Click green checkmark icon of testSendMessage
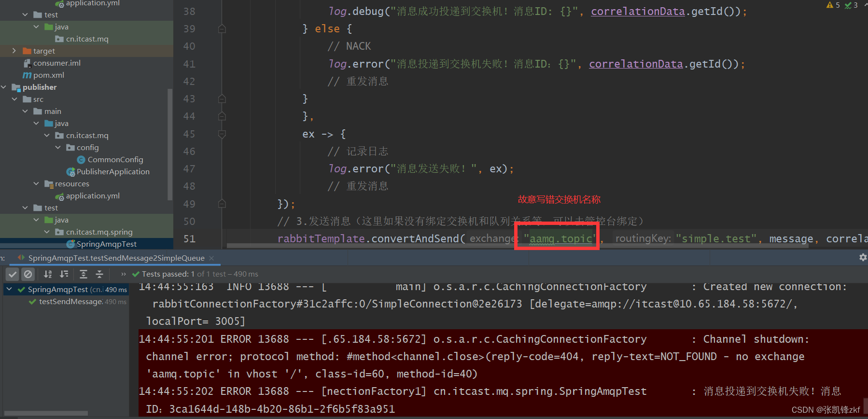This screenshot has height=419, width=868. click(32, 302)
